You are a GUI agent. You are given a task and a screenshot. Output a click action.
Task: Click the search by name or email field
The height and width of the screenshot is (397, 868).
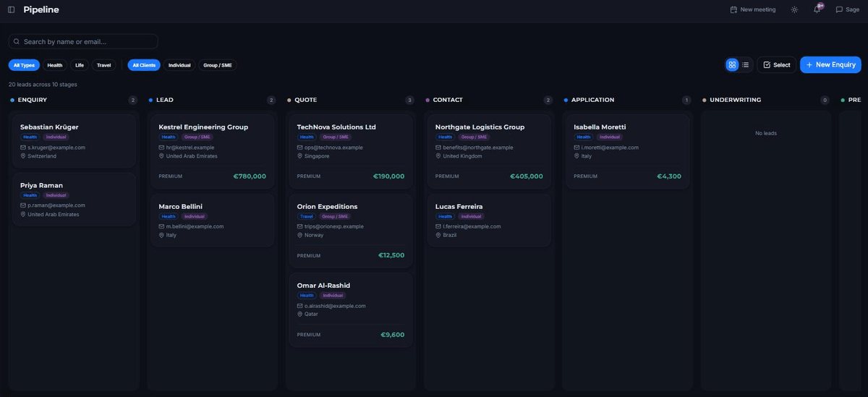(x=83, y=42)
